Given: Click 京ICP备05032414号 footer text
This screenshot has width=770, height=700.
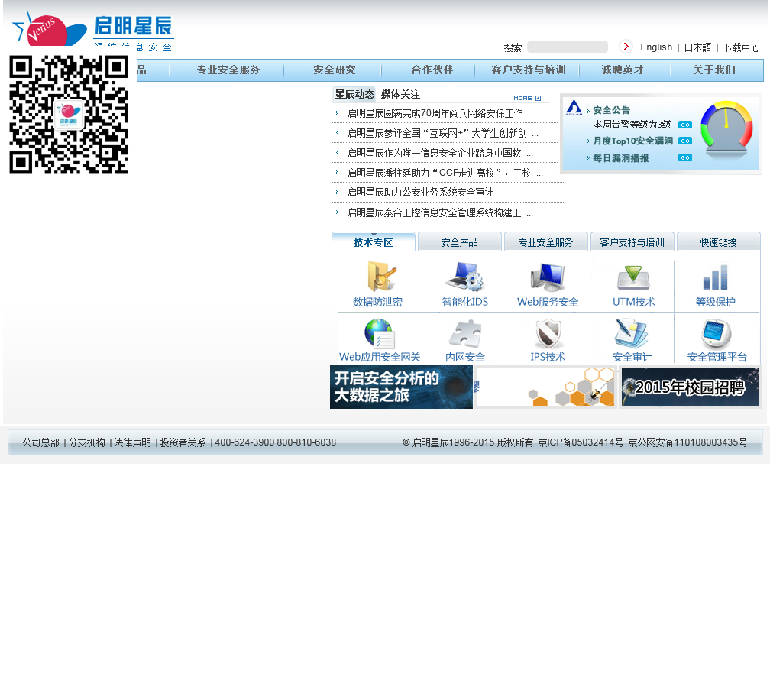Looking at the screenshot, I should click(581, 442).
